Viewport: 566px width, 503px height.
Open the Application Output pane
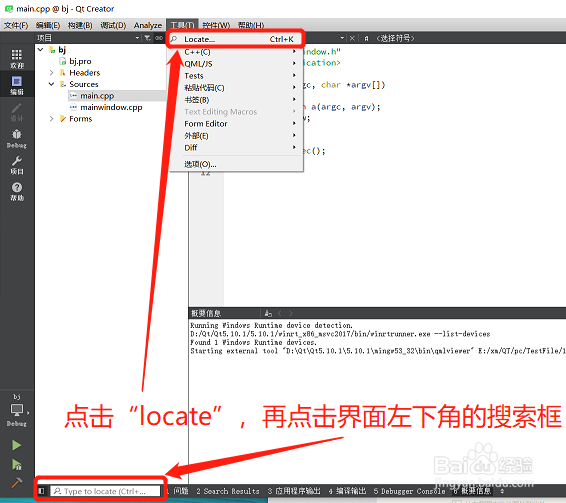[294, 491]
